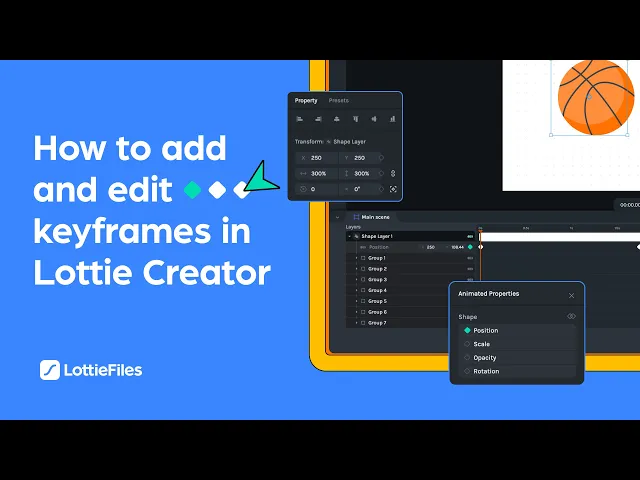The height and width of the screenshot is (480, 640).
Task: Expand Group 4
Action: click(x=356, y=290)
